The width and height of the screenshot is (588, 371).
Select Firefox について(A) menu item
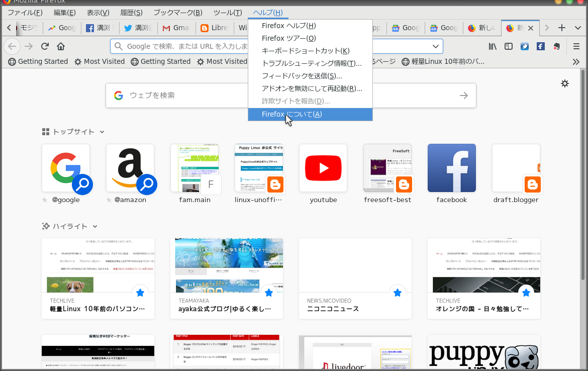click(x=310, y=115)
